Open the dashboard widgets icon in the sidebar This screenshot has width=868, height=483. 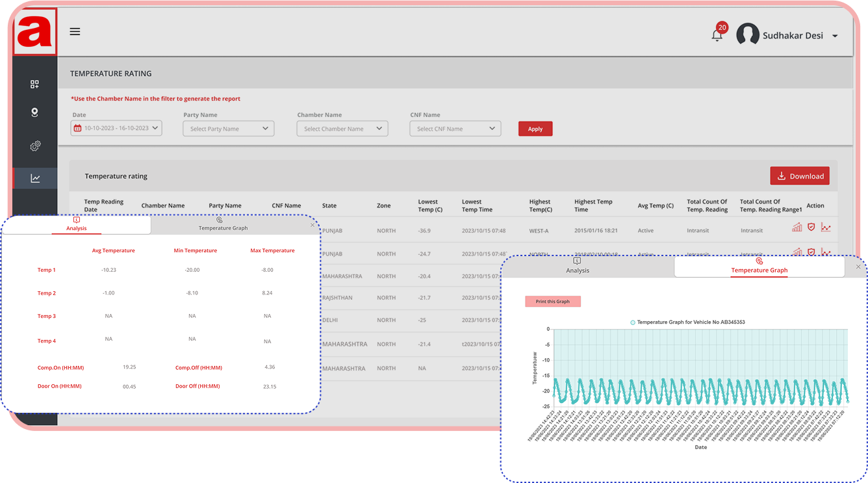pos(35,84)
